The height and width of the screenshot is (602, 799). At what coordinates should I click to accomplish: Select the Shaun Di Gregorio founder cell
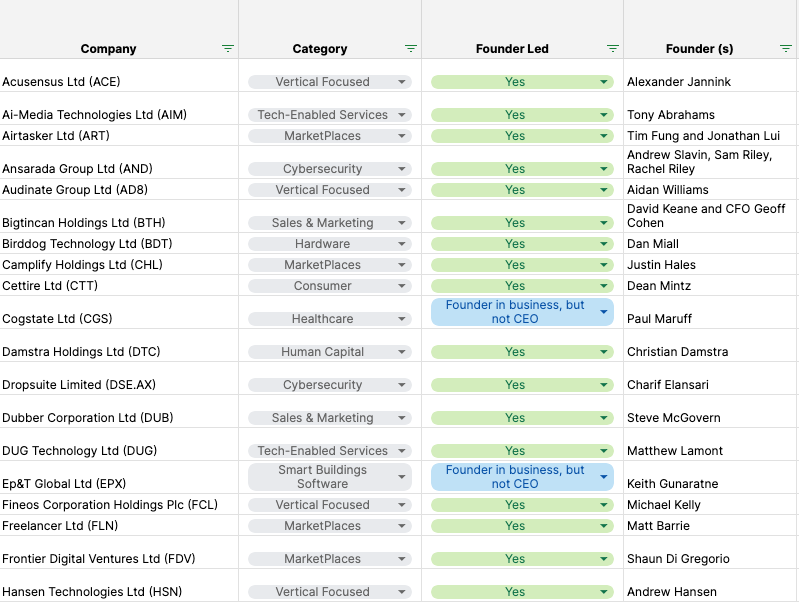coord(711,552)
